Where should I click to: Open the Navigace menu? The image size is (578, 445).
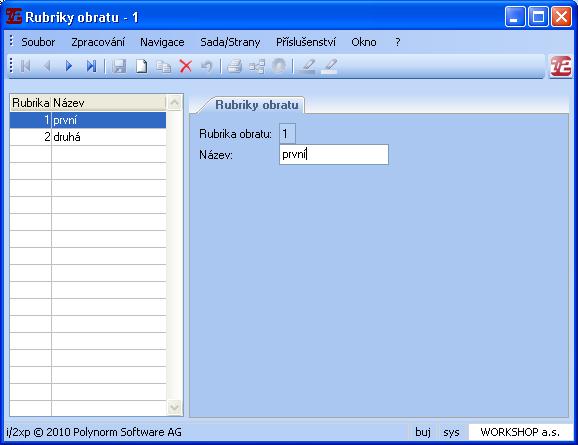[162, 42]
